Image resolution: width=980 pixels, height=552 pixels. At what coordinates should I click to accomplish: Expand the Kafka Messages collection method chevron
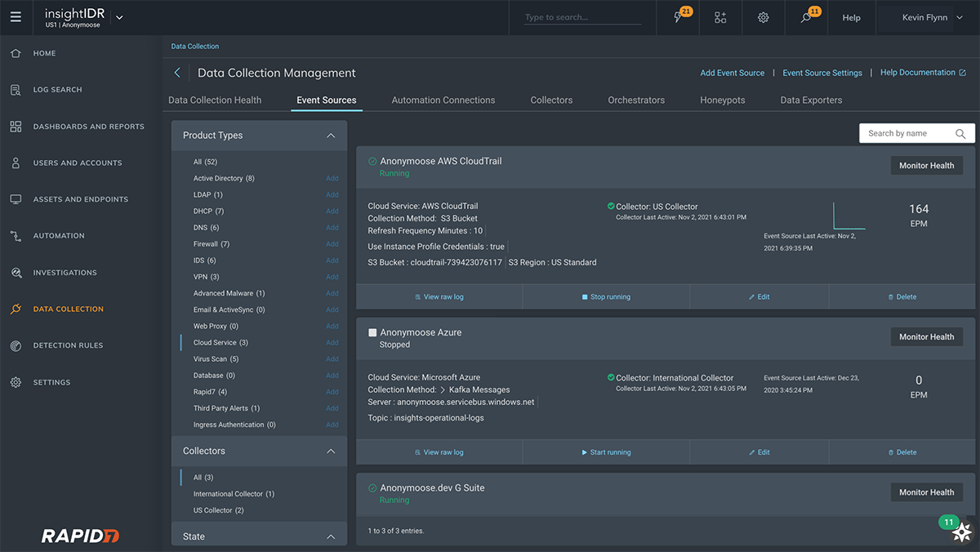click(441, 390)
